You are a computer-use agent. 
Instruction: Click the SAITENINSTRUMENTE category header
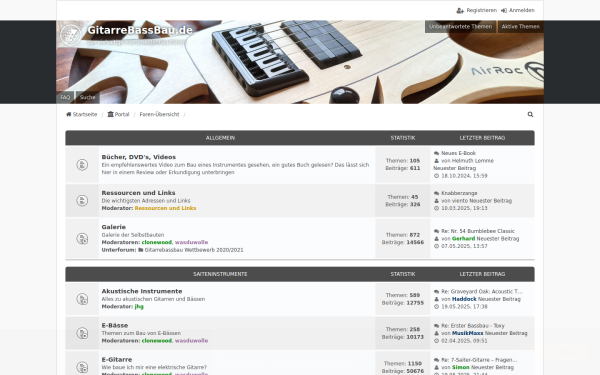(x=220, y=274)
